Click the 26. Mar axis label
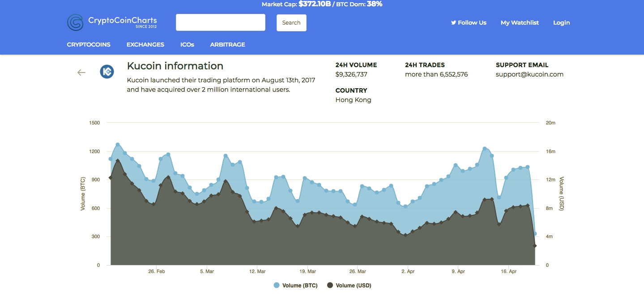 (358, 271)
